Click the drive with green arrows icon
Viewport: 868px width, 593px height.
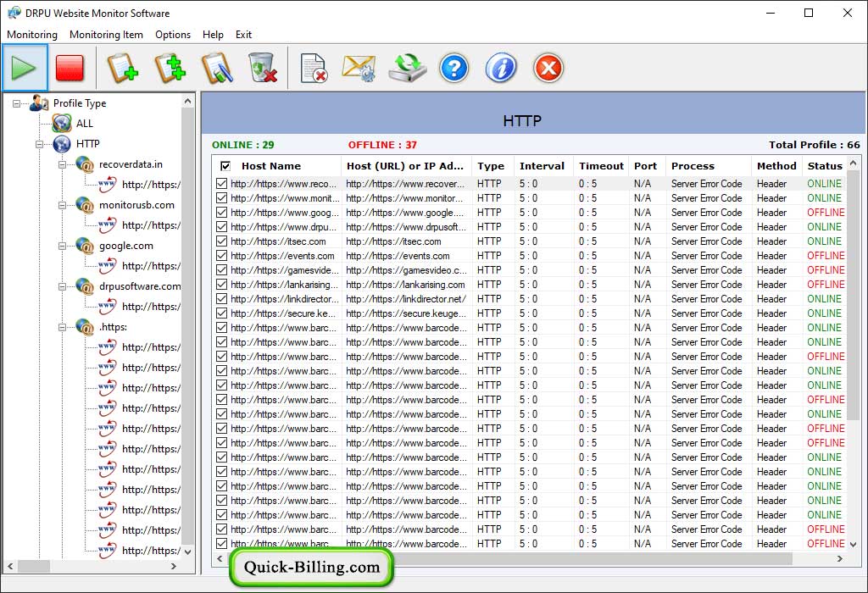407,69
